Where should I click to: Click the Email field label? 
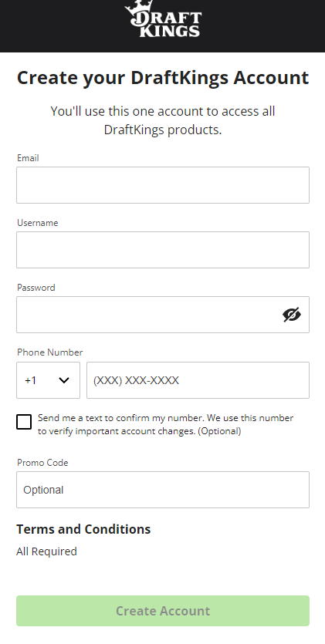point(28,158)
